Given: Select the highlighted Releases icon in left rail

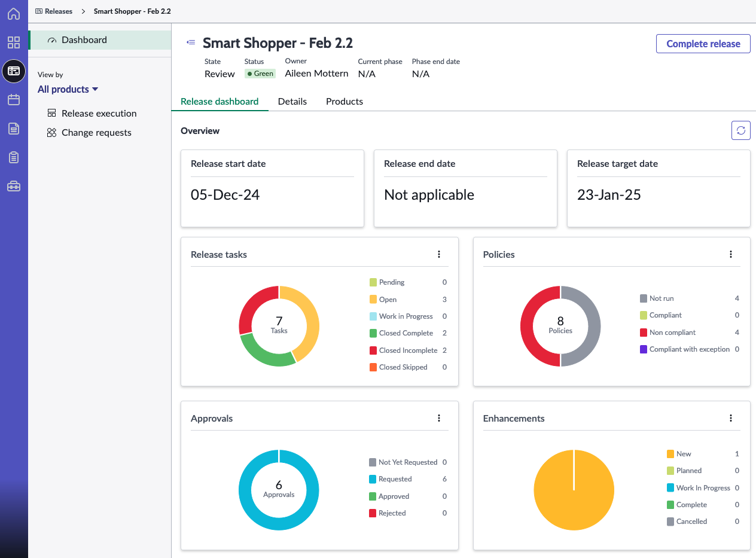Looking at the screenshot, I should coord(14,71).
